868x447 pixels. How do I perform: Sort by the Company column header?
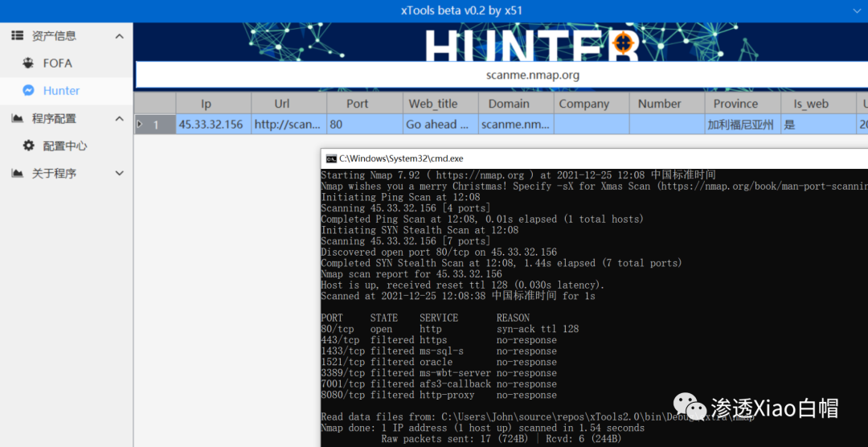tap(592, 104)
